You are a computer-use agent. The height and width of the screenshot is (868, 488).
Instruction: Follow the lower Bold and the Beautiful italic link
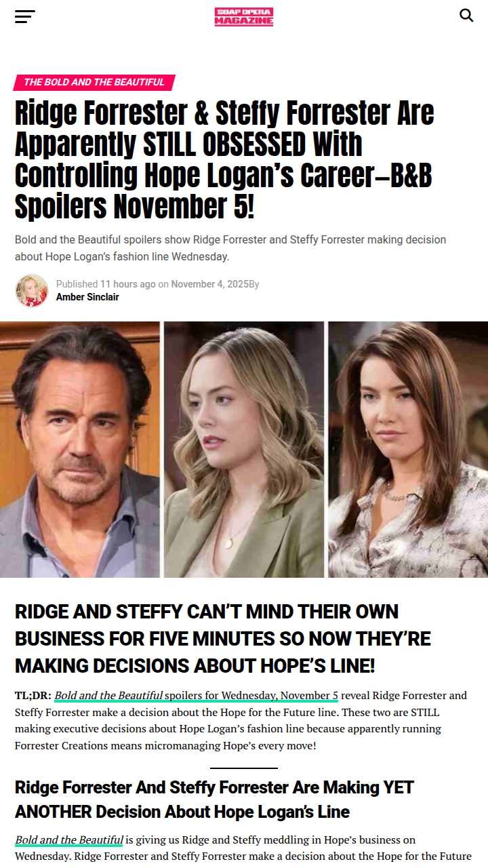point(69,840)
